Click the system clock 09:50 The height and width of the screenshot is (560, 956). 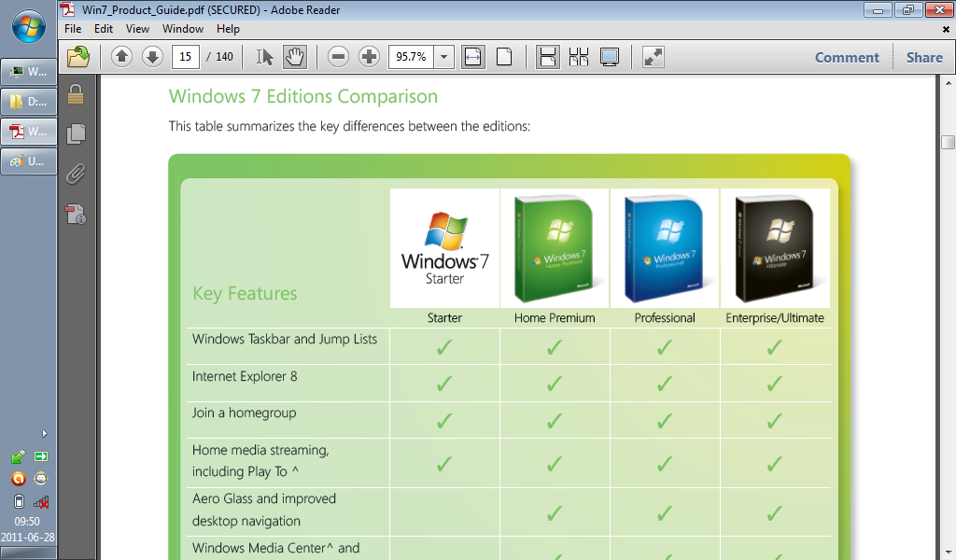[x=27, y=522]
